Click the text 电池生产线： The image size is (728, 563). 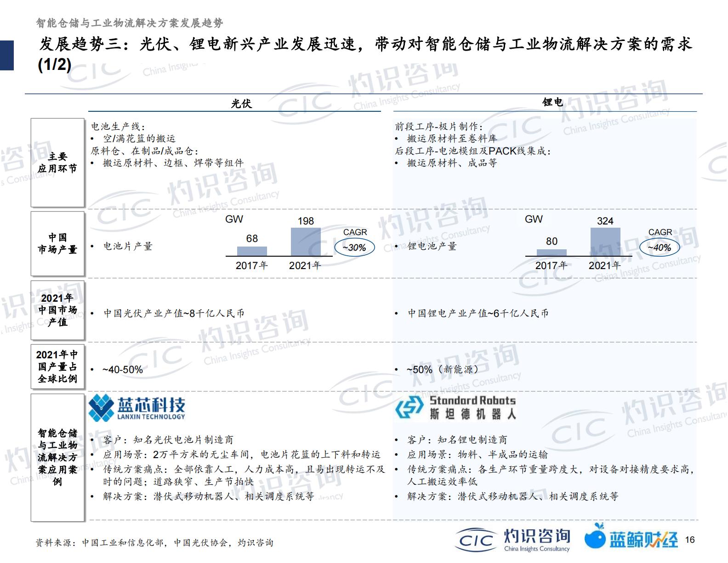tap(118, 126)
